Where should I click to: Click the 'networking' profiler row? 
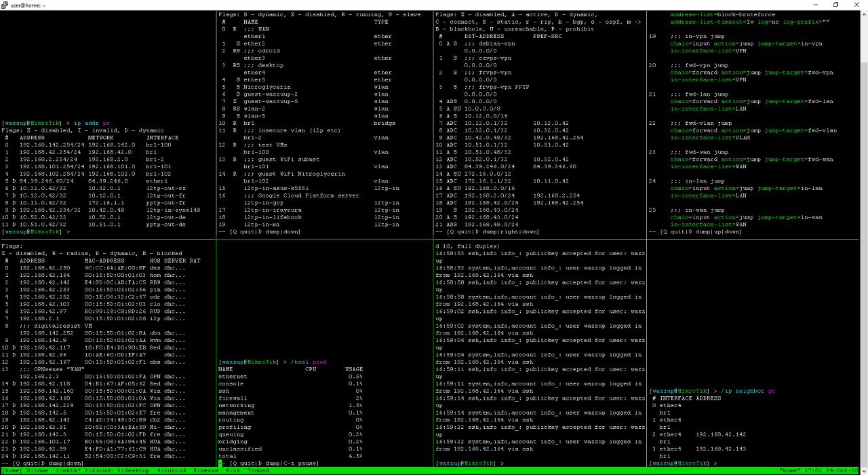pyautogui.click(x=290, y=406)
